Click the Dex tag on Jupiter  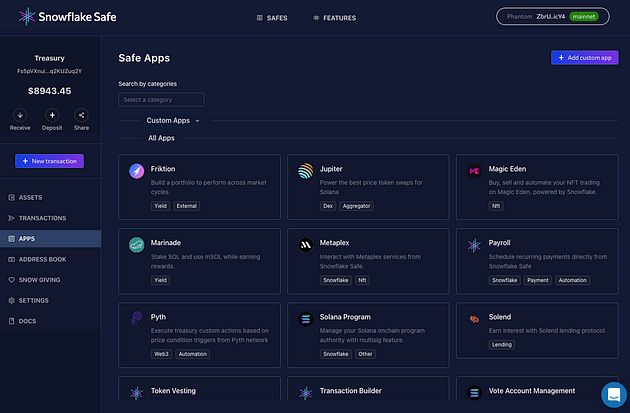tap(328, 206)
